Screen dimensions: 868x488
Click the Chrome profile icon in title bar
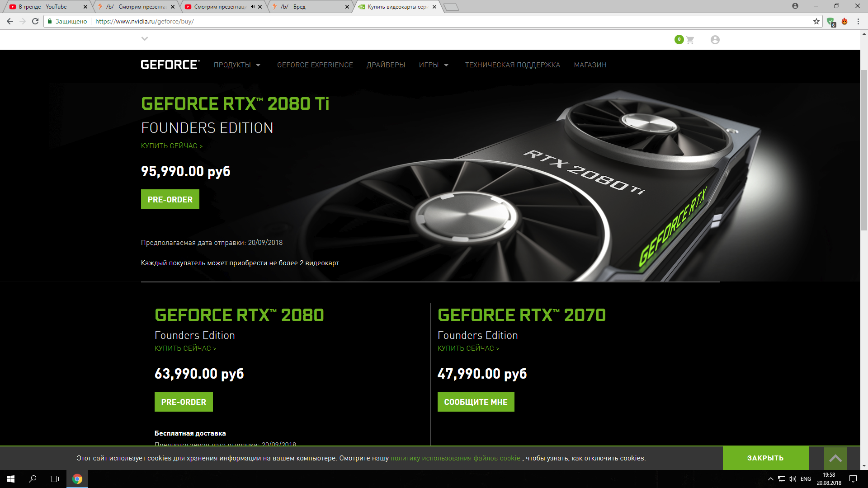pyautogui.click(x=795, y=6)
